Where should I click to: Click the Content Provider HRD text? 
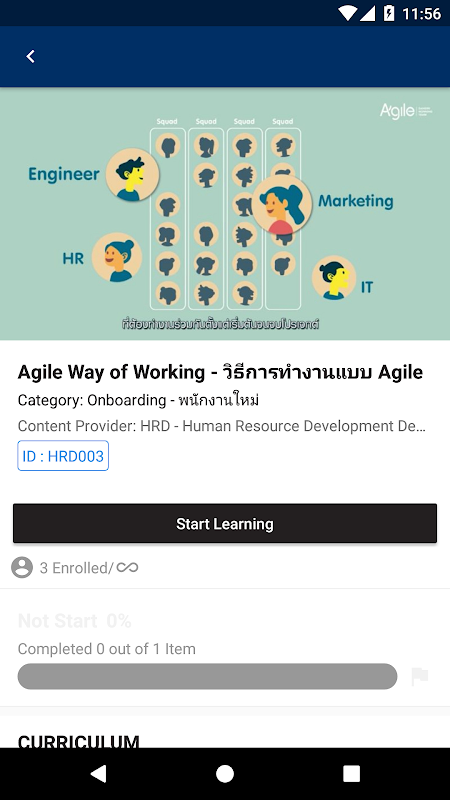[222, 426]
